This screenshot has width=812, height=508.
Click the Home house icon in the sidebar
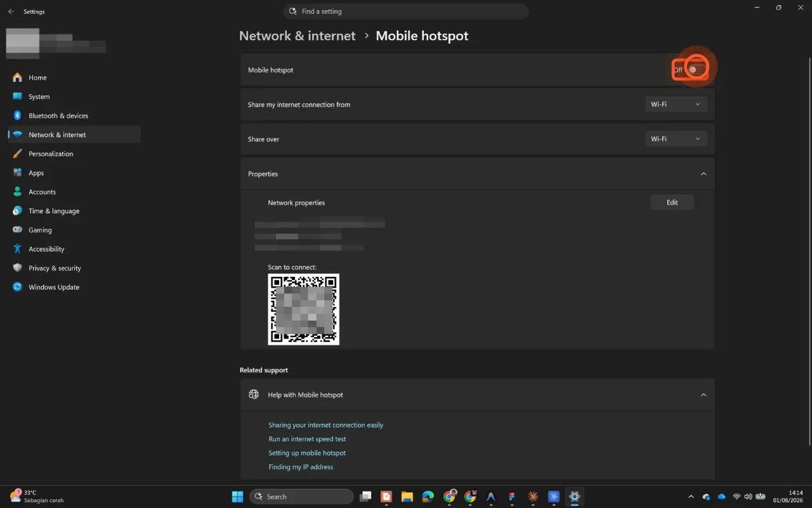pyautogui.click(x=17, y=77)
